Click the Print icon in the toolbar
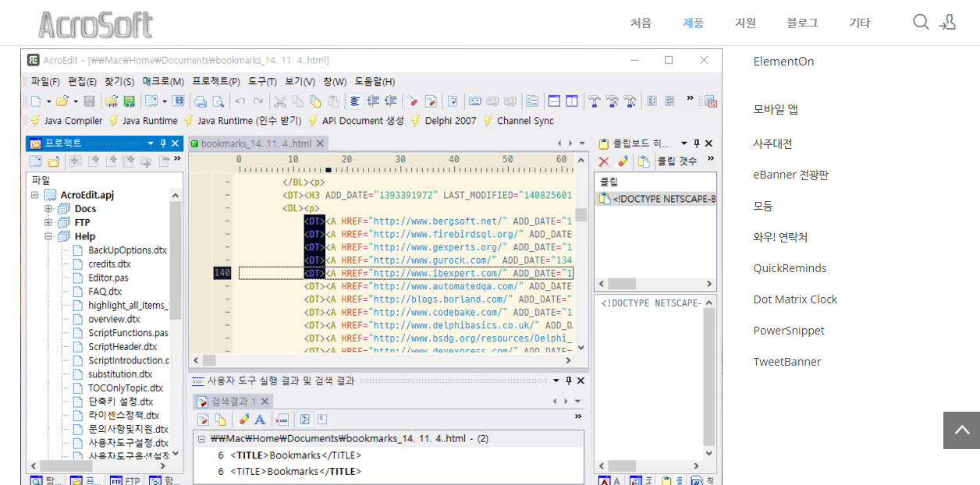 [x=201, y=101]
